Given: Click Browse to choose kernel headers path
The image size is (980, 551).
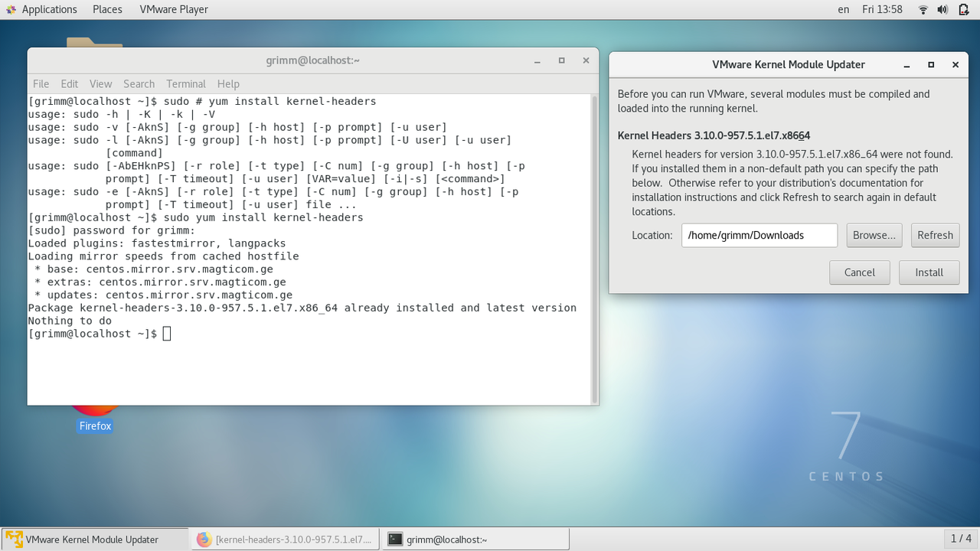Looking at the screenshot, I should pos(874,235).
